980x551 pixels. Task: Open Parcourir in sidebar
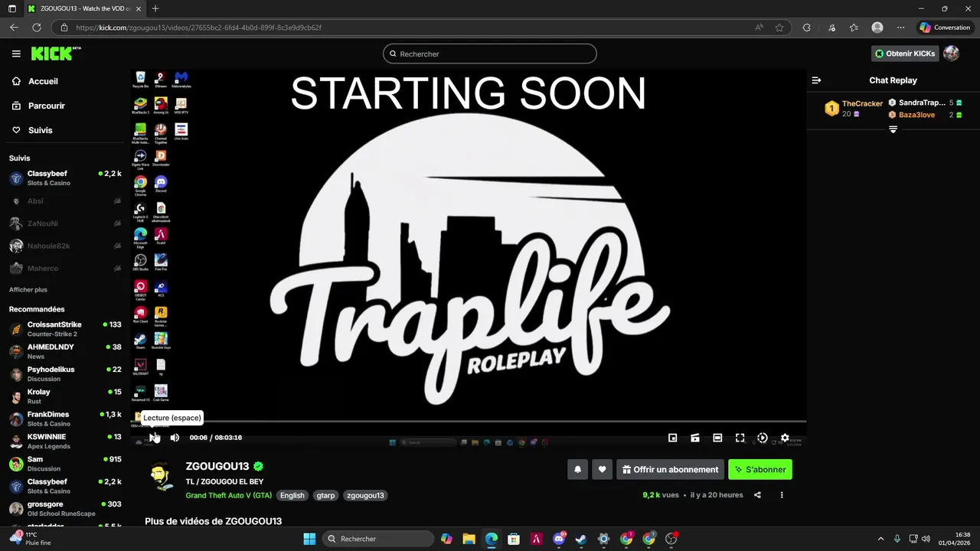point(46,106)
